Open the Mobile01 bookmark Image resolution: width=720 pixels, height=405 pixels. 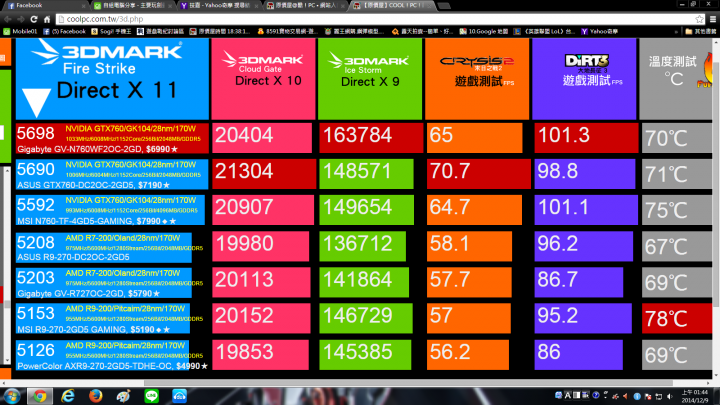20,32
